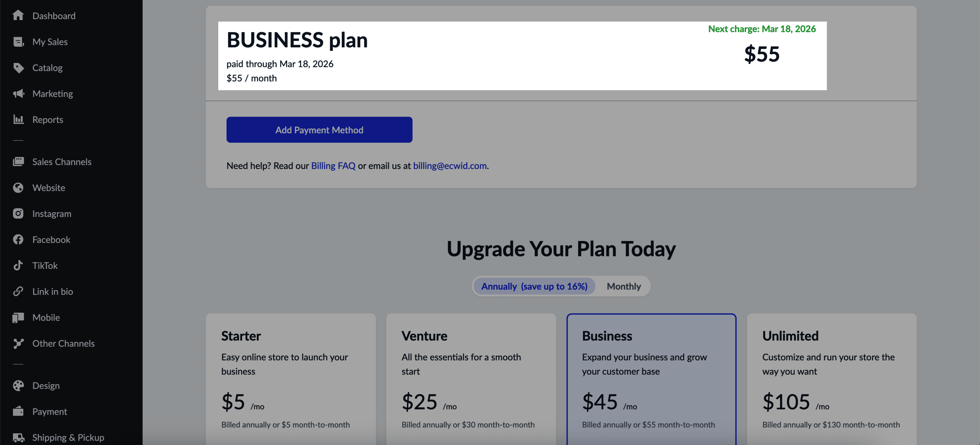
Task: Select the Facebook icon in sidebar
Action: click(x=18, y=239)
